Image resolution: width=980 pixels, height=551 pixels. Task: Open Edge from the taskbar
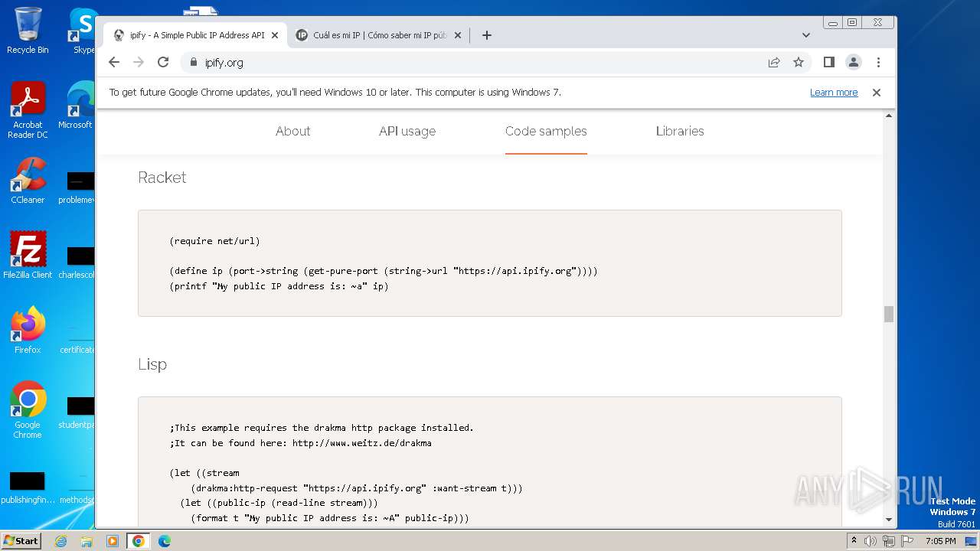tap(164, 541)
